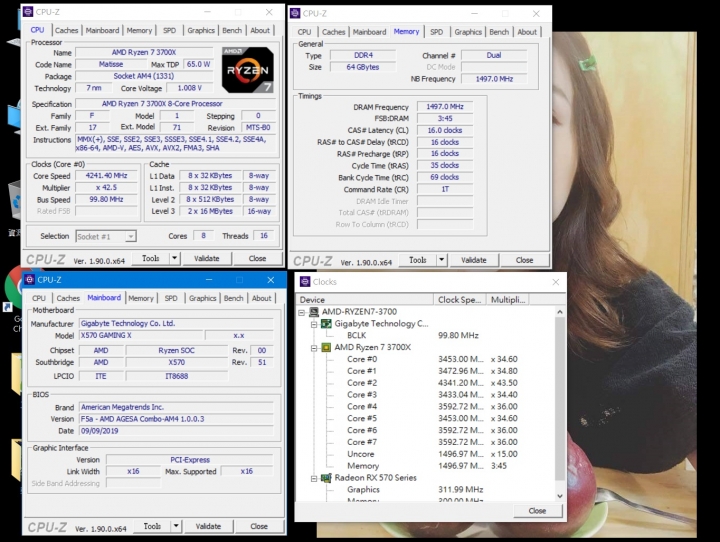Click Close button in the CPU tab window

pos(257,259)
